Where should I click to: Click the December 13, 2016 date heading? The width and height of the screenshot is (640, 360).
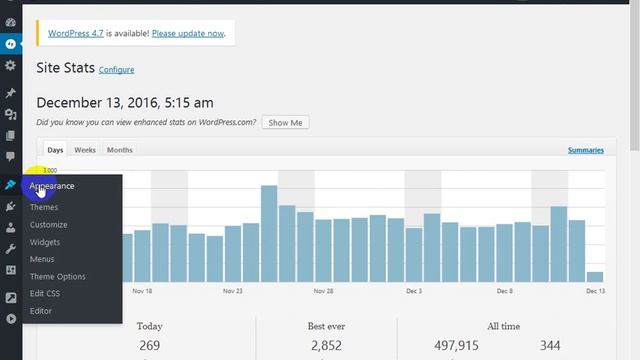(125, 103)
